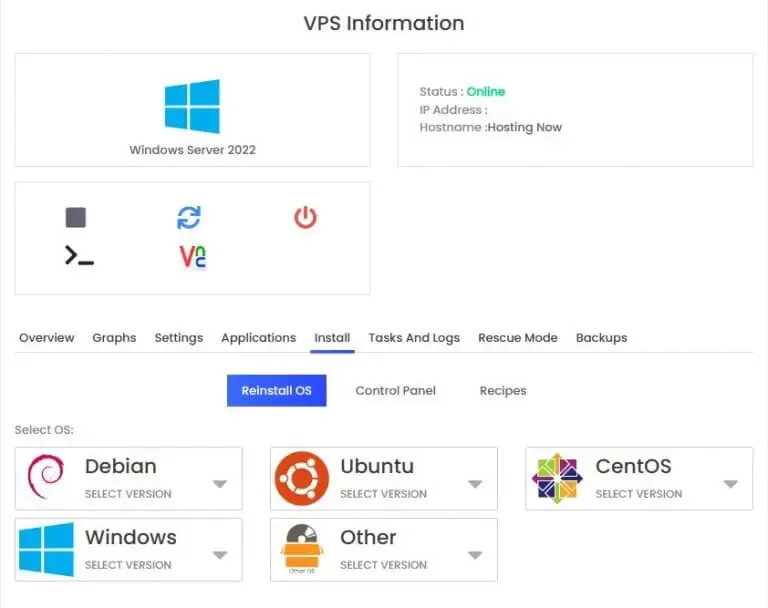Open the Windows version selector

pyautogui.click(x=128, y=550)
